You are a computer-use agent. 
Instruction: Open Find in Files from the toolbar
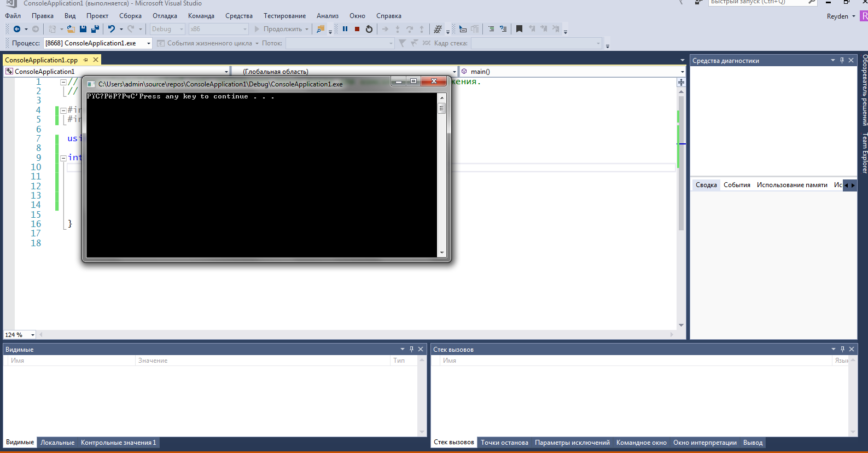[321, 29]
